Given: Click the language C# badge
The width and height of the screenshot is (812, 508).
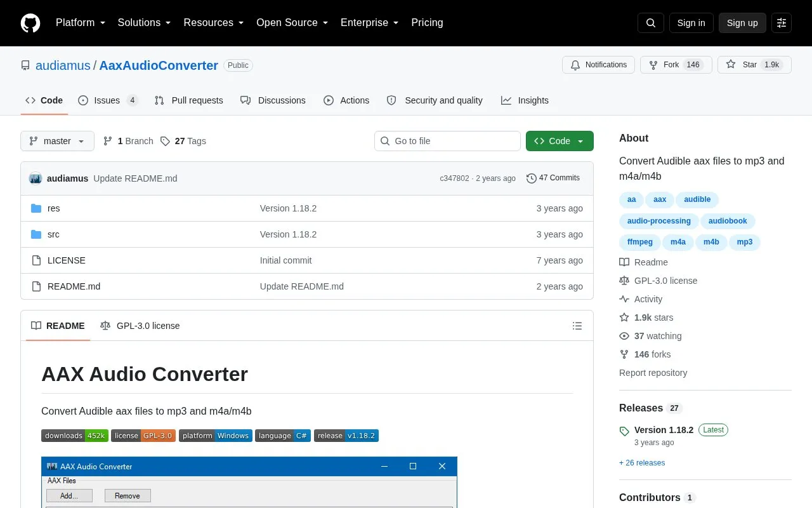Looking at the screenshot, I should [283, 436].
